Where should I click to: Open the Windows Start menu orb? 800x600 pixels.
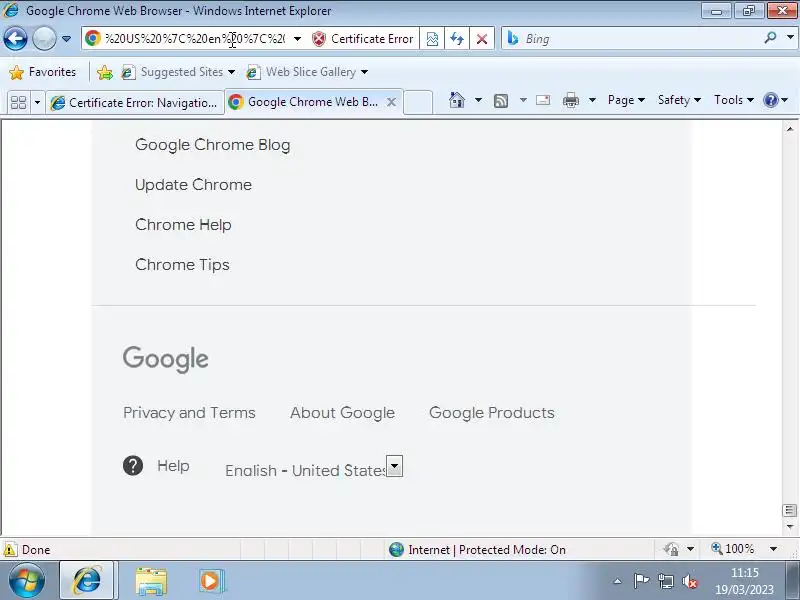pos(27,581)
